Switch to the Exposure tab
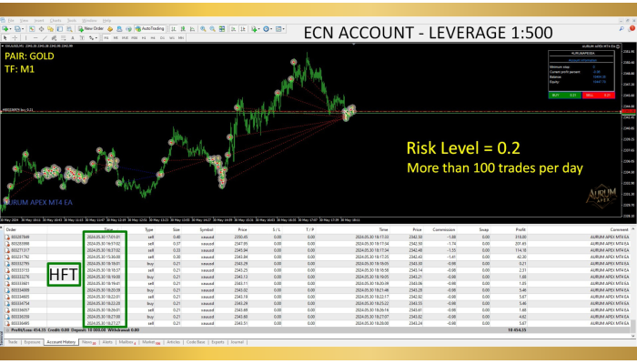Screen dimensions: 637x364 coord(32,342)
